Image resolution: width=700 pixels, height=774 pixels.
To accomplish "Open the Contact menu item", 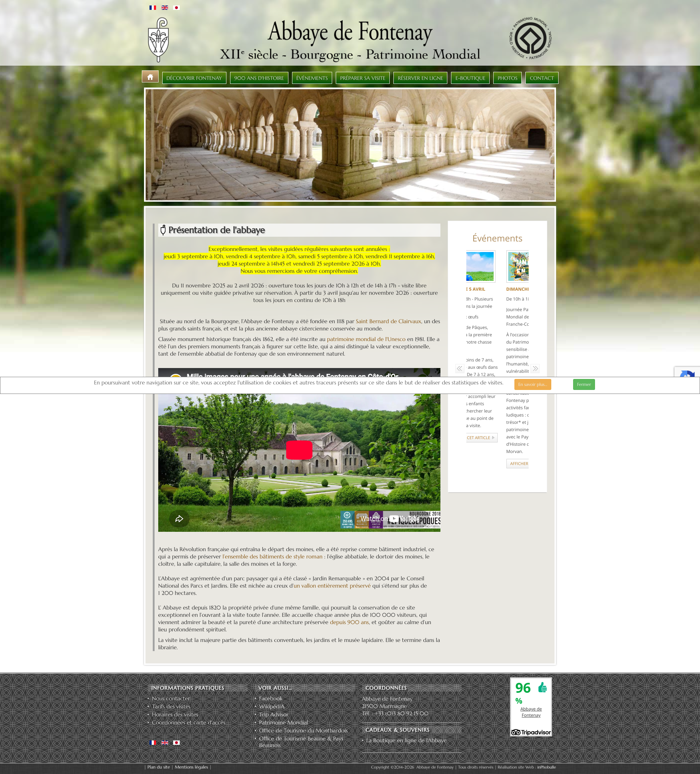I will tap(541, 78).
